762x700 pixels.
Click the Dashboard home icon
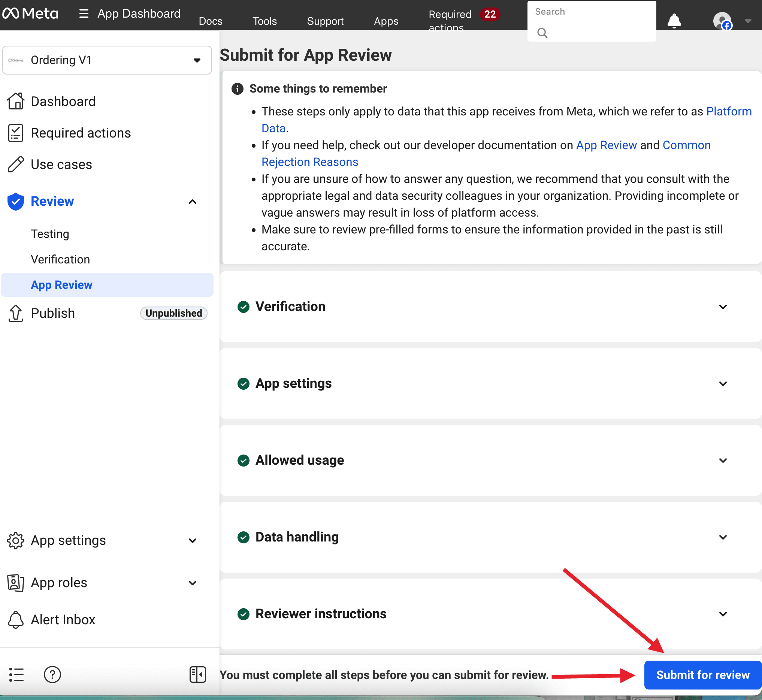coord(15,101)
